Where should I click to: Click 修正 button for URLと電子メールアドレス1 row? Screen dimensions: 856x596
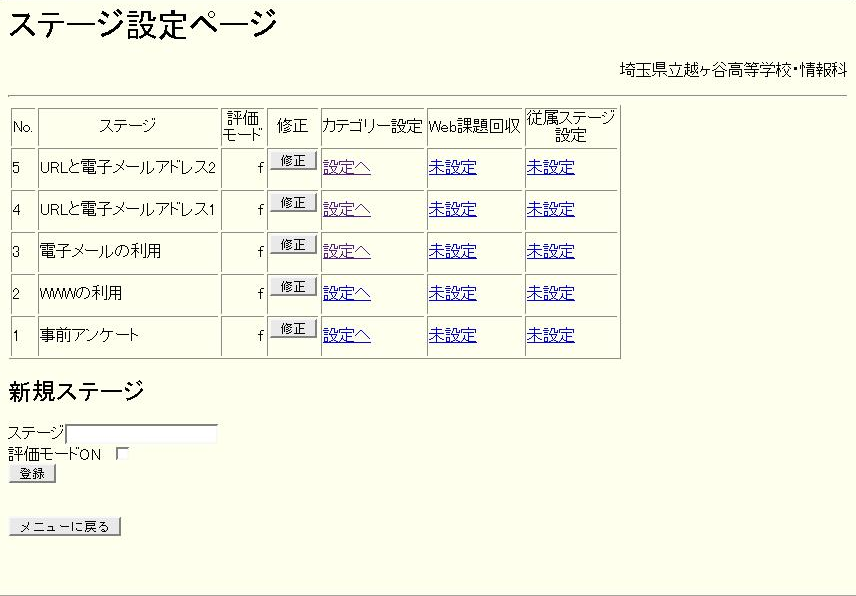(293, 203)
